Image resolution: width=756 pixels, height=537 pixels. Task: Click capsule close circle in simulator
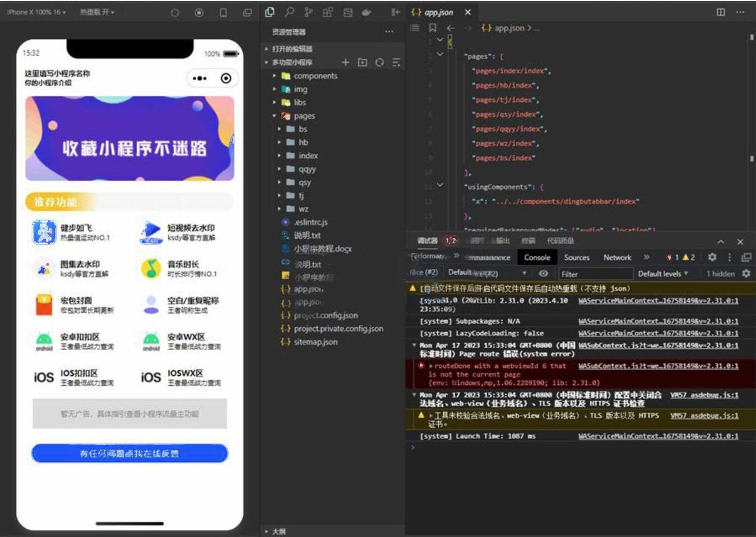pos(226,78)
